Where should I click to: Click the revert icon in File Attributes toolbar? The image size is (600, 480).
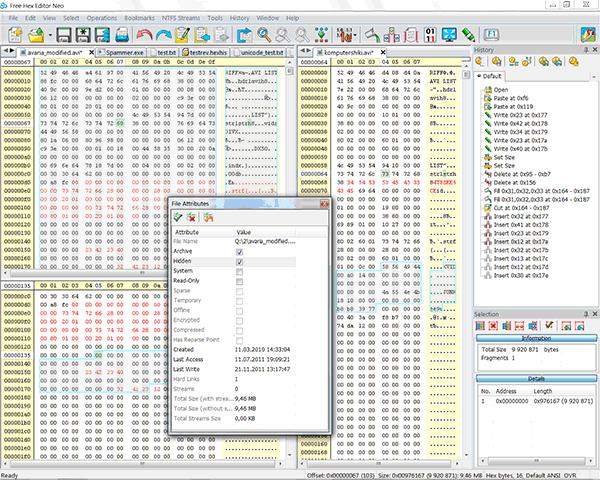coord(208,217)
